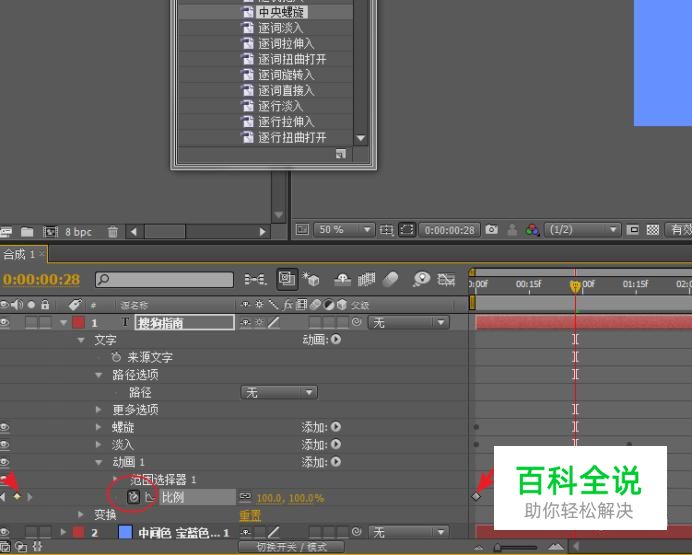Click the trash delete icon in project panel
692x555 pixels.
pyautogui.click(x=113, y=232)
